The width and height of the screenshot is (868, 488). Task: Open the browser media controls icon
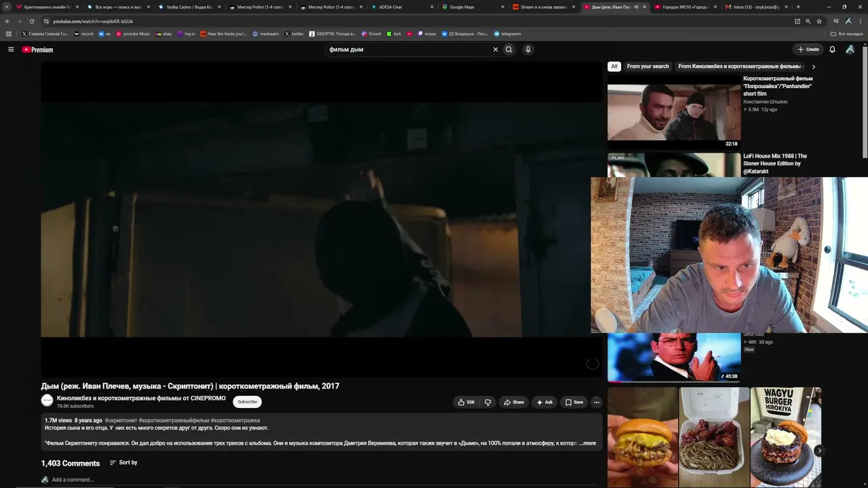tap(835, 21)
